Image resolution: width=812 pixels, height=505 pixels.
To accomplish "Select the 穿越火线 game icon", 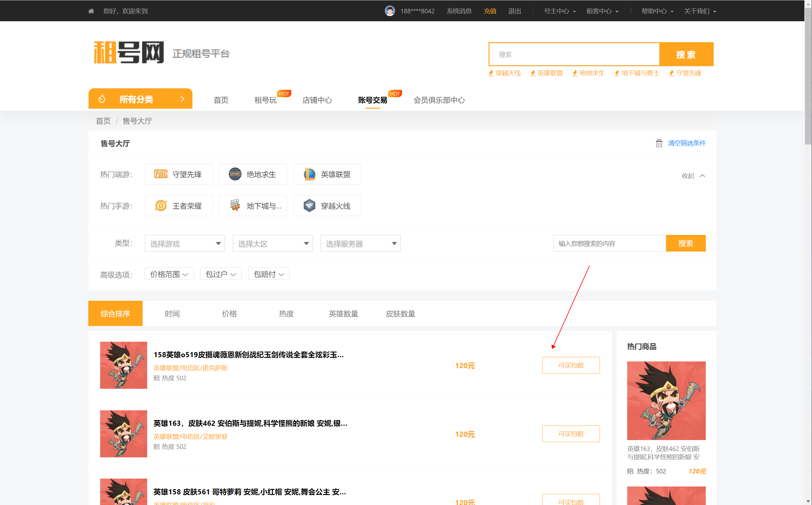I will [309, 205].
